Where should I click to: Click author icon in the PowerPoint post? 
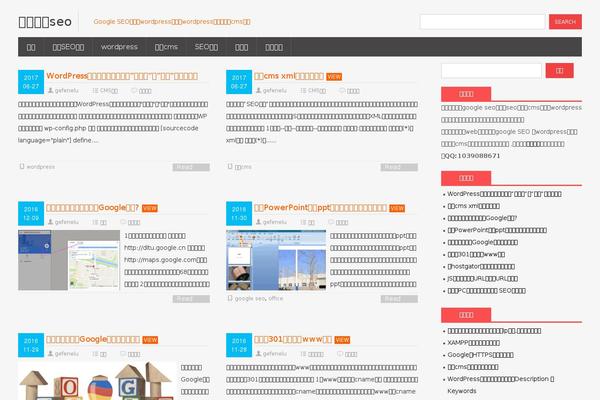coord(259,222)
